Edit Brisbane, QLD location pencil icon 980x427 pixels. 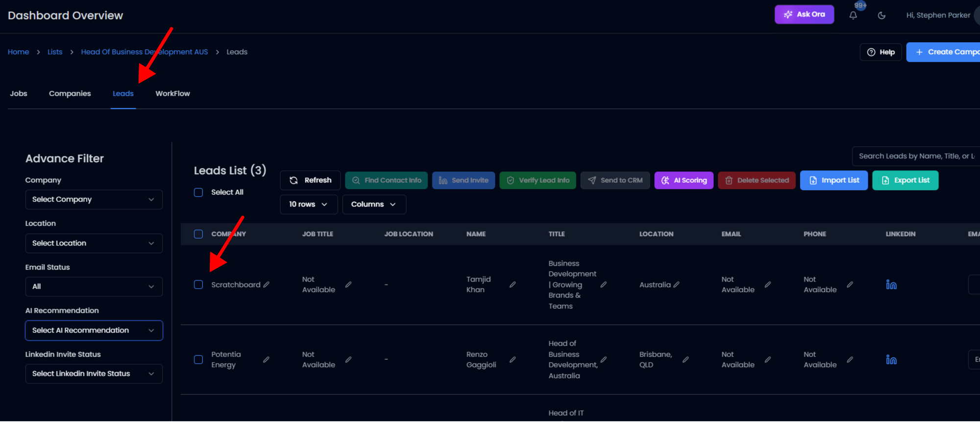click(686, 360)
